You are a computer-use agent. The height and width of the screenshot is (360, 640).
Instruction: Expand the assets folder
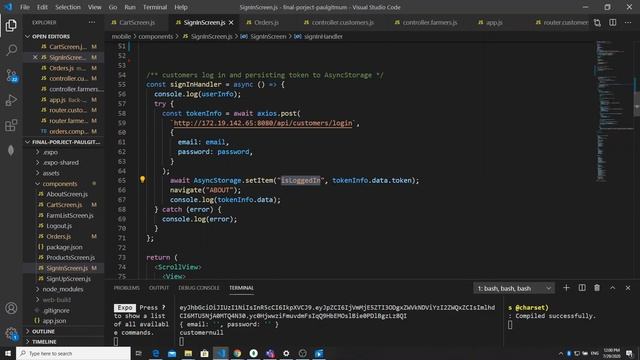tap(51, 173)
